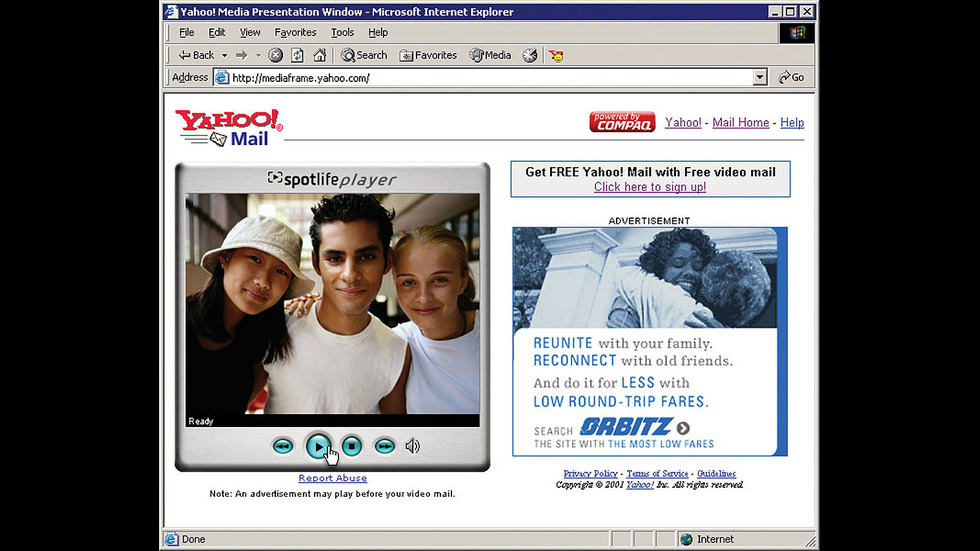Stop the video mail playback
980x551 pixels.
pos(351,446)
